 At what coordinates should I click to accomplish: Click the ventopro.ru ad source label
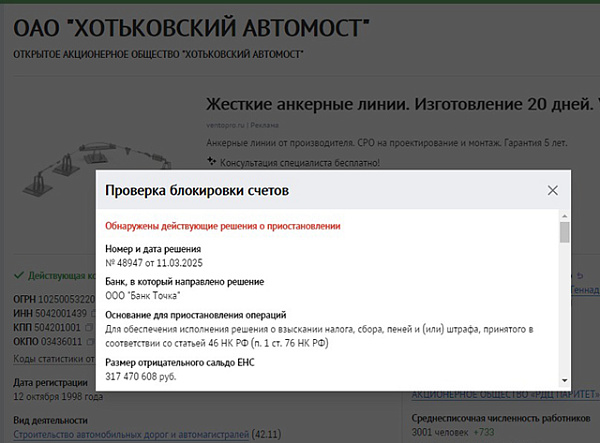click(x=243, y=125)
